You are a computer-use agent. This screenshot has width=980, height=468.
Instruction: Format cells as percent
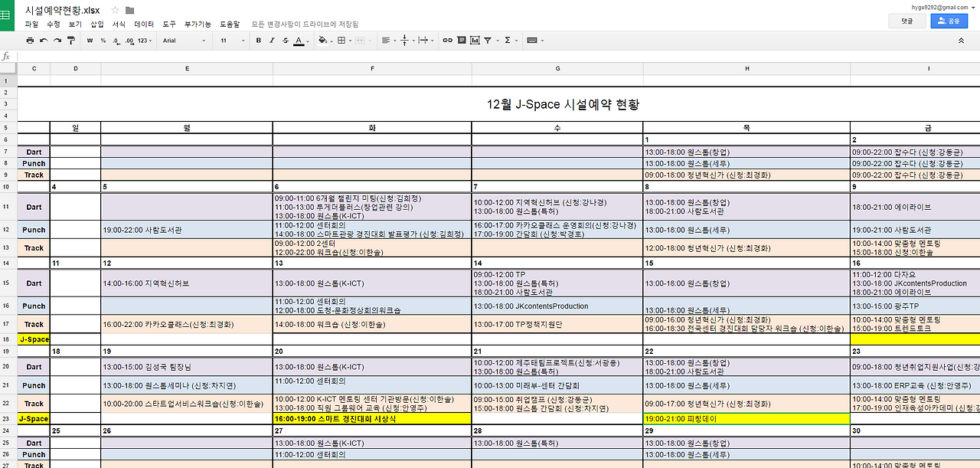(103, 40)
